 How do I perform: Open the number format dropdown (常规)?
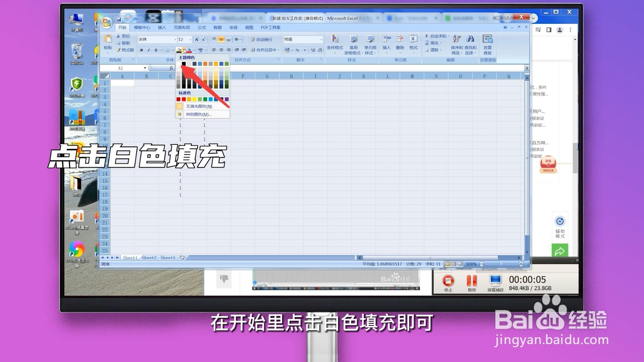click(321, 39)
